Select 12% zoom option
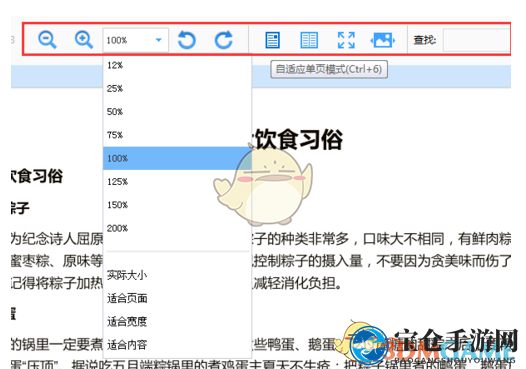526x369 pixels. coord(177,65)
